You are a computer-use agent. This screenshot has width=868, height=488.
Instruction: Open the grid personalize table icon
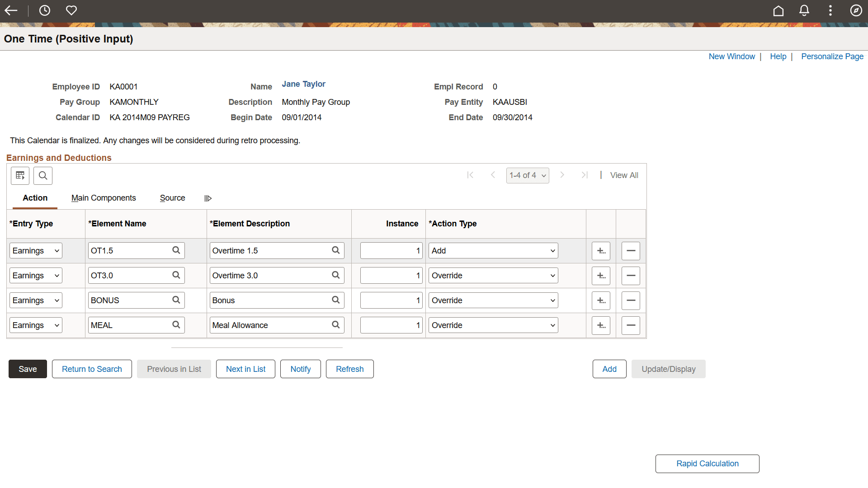(20, 176)
